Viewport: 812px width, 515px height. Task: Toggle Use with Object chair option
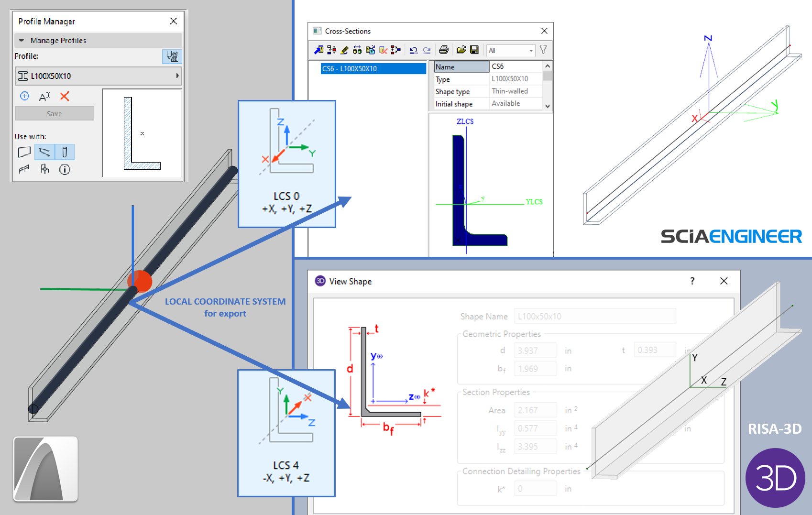[x=45, y=169]
